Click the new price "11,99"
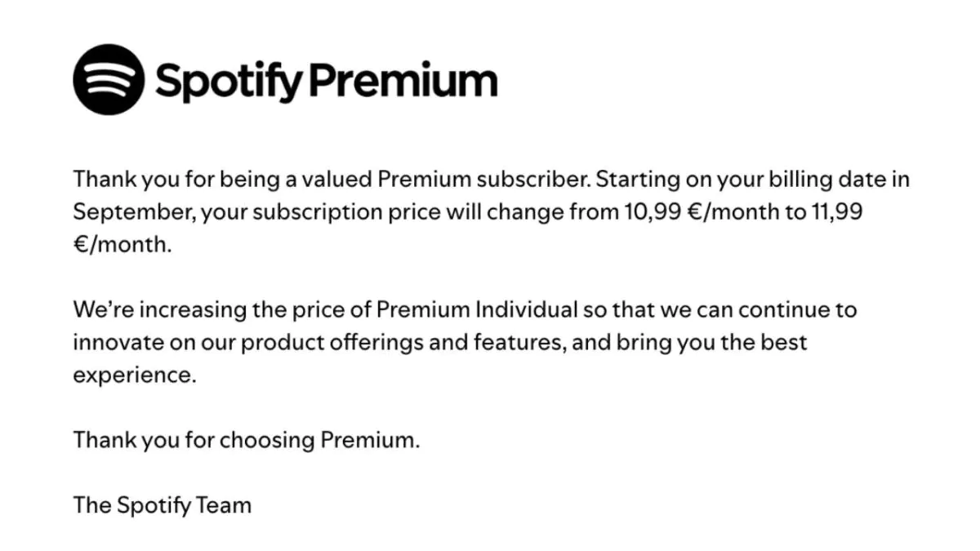The width and height of the screenshot is (980, 551). click(x=840, y=212)
